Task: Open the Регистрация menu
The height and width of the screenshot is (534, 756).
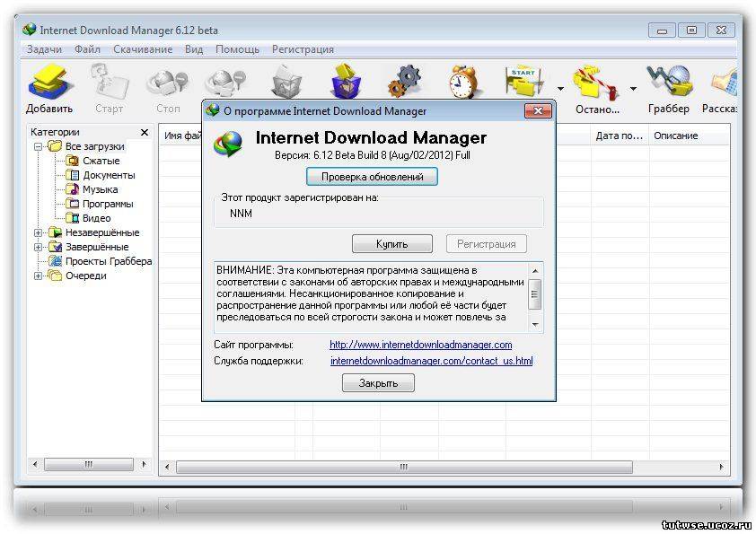Action: pos(303,49)
